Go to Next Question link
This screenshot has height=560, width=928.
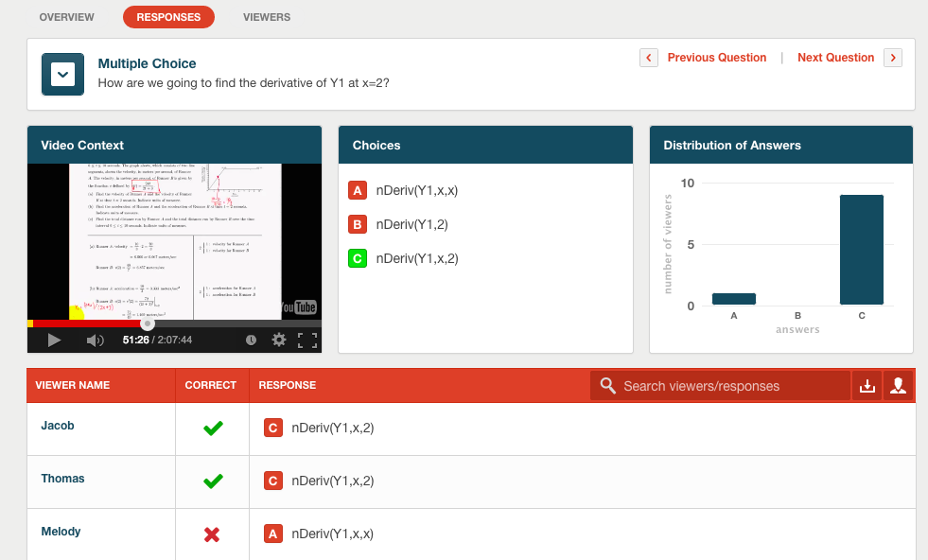tap(835, 58)
